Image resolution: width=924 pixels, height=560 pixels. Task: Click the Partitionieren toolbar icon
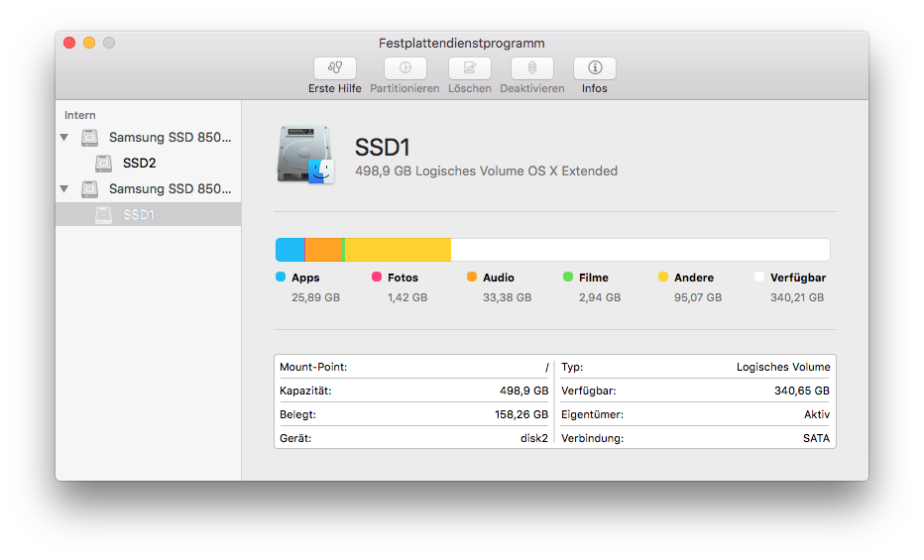(x=404, y=68)
